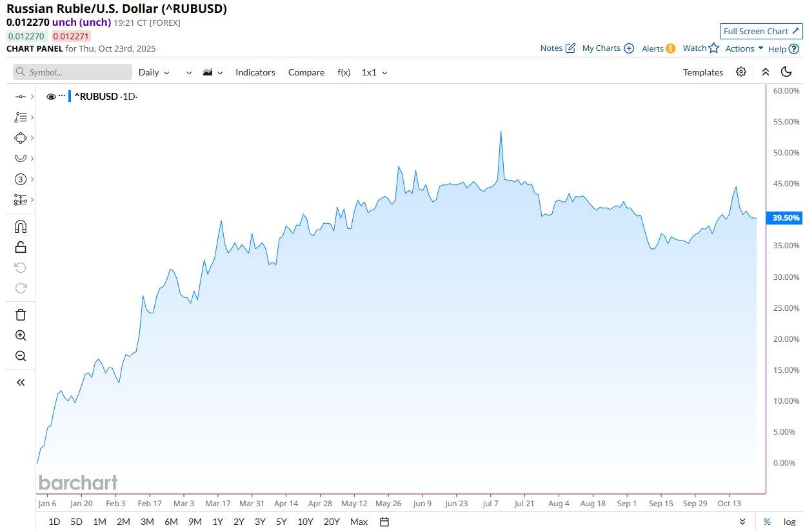Activate the magnet snap tool

point(21,226)
